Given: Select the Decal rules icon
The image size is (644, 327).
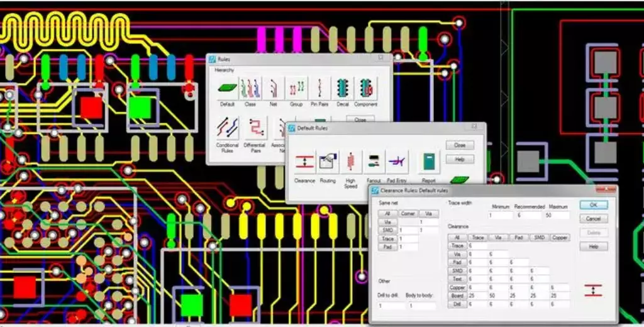Looking at the screenshot, I should pyautogui.click(x=343, y=89).
